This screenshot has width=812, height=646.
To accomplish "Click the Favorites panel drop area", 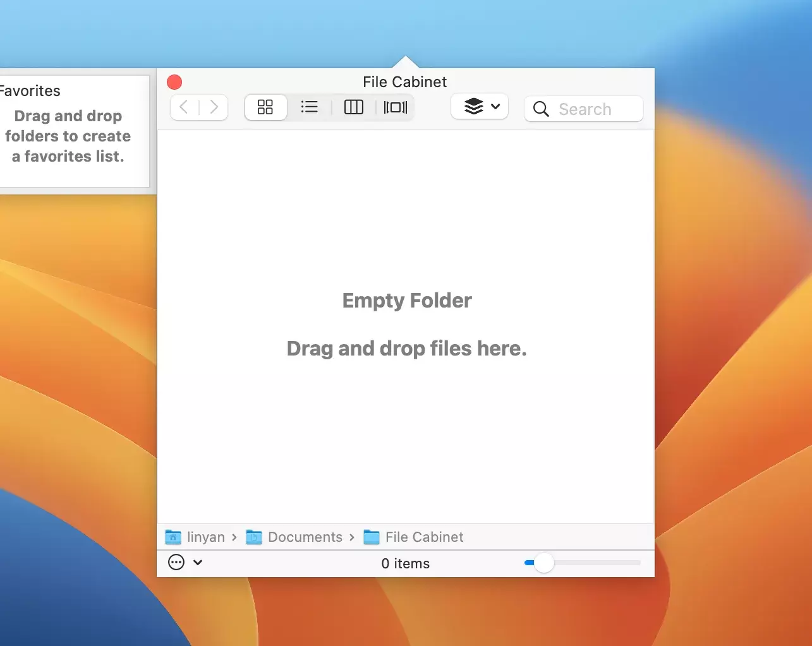I will (68, 136).
